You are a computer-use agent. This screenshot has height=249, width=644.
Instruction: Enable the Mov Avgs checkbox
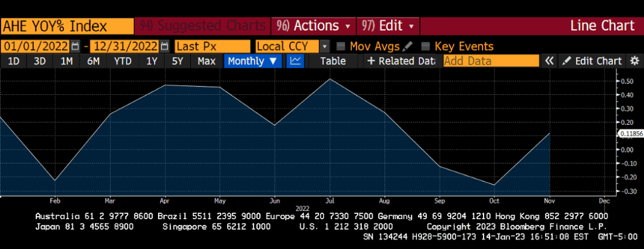(341, 46)
